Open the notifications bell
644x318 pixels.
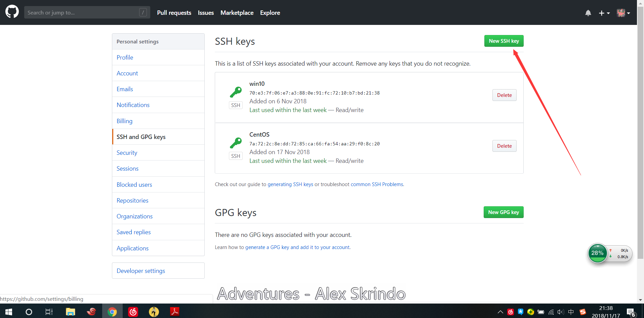(588, 13)
